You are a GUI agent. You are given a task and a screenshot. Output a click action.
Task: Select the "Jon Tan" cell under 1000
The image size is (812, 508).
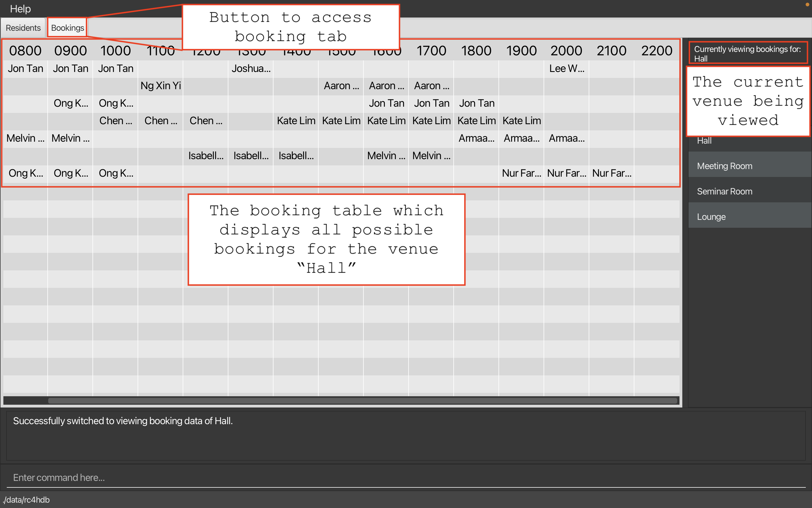(115, 69)
